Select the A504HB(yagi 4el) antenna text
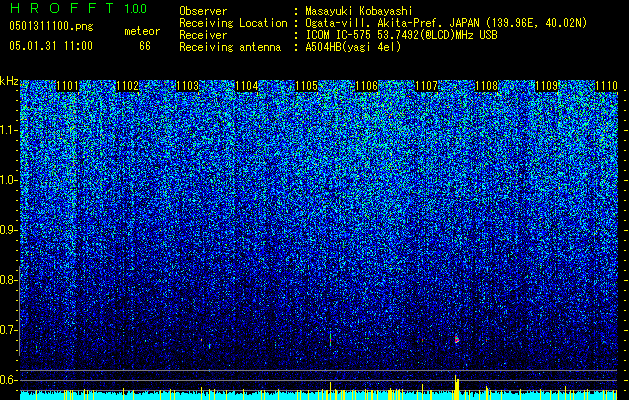The image size is (629, 400). coord(353,47)
